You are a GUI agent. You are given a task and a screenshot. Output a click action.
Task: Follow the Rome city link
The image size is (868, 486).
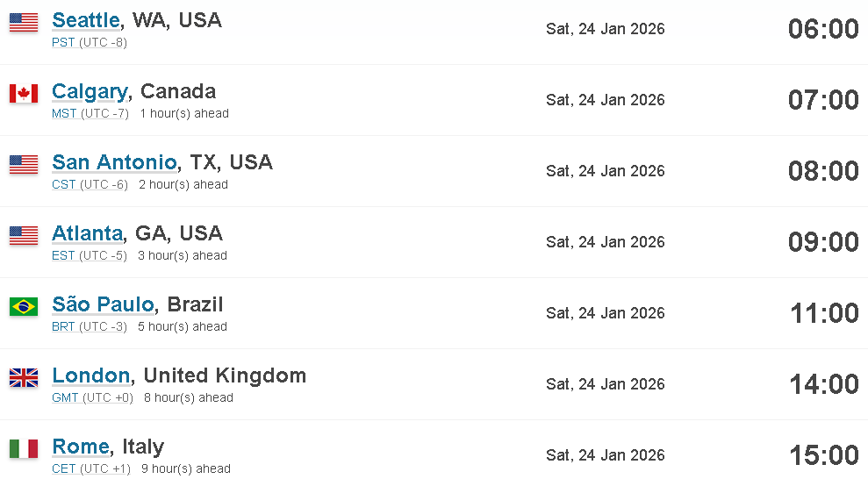pos(81,447)
